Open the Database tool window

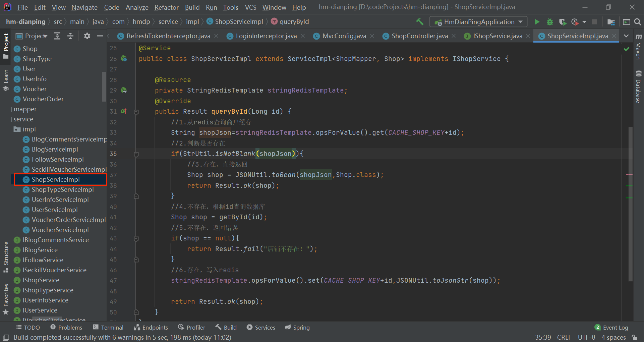tap(639, 87)
